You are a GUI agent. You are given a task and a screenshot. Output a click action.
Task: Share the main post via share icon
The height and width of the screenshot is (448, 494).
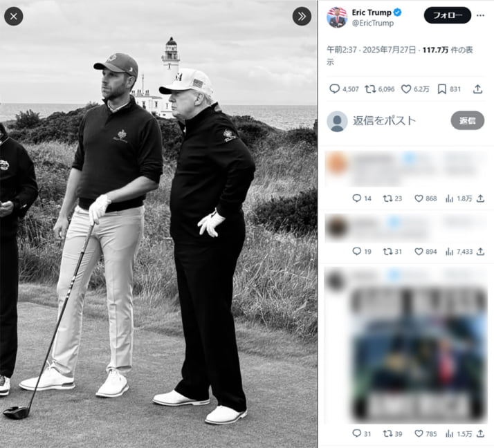coord(477,89)
